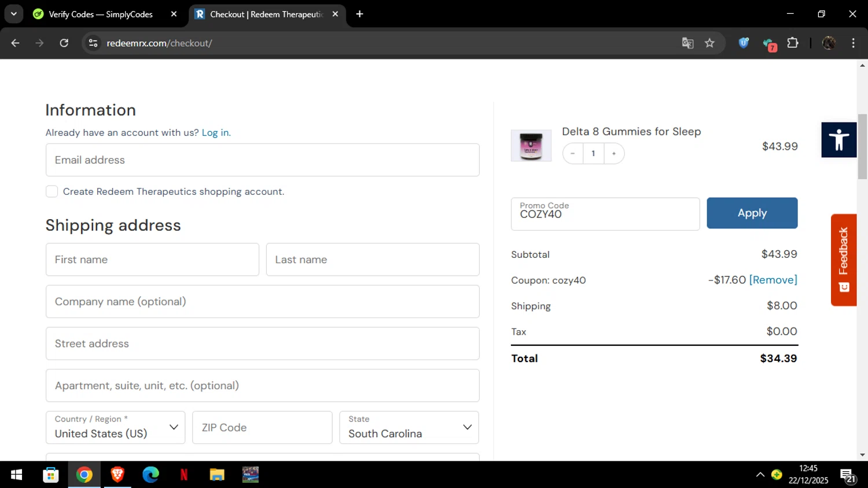View site information icon
Image resolution: width=868 pixels, height=488 pixels.
(93, 43)
